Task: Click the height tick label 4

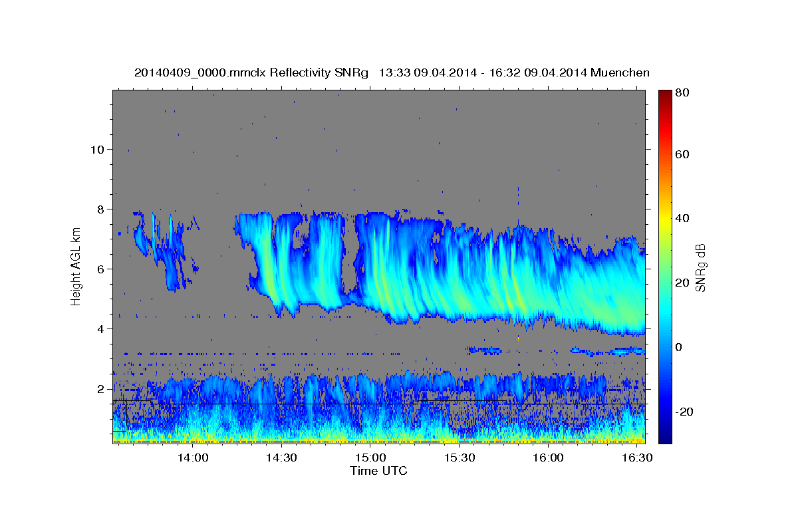Action: (x=101, y=329)
